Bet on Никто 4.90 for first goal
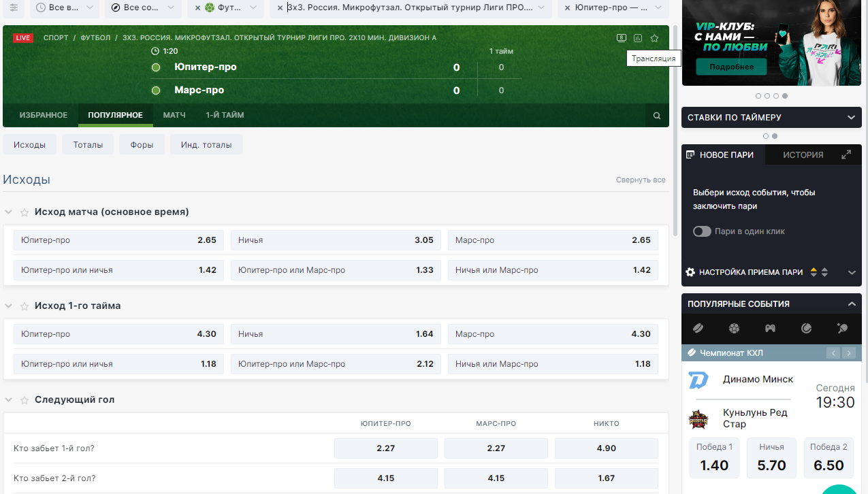The height and width of the screenshot is (494, 868). coord(606,448)
